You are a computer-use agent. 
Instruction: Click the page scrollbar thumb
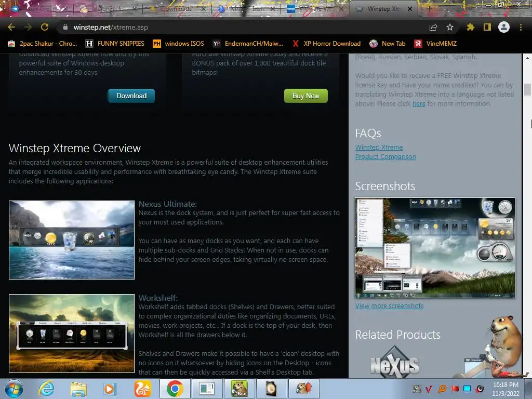(527, 89)
